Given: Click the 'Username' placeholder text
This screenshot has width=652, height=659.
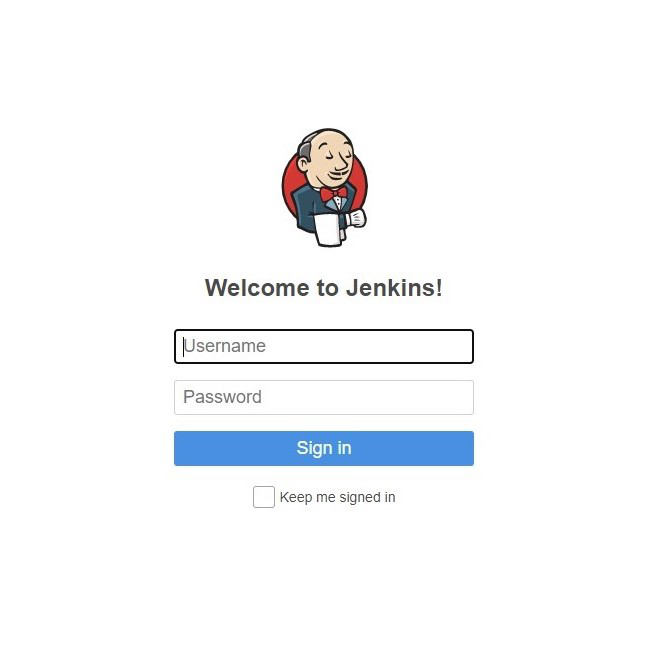Looking at the screenshot, I should tap(224, 346).
